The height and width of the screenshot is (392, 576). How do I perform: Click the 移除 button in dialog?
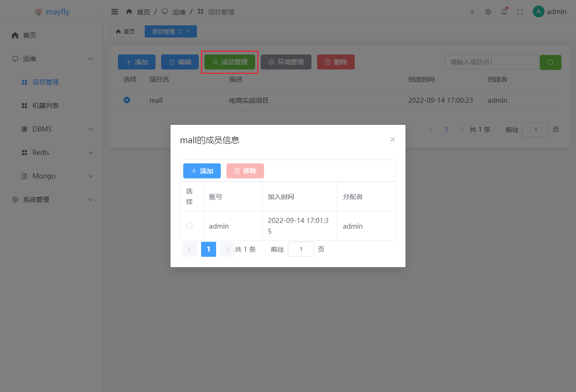click(x=245, y=171)
